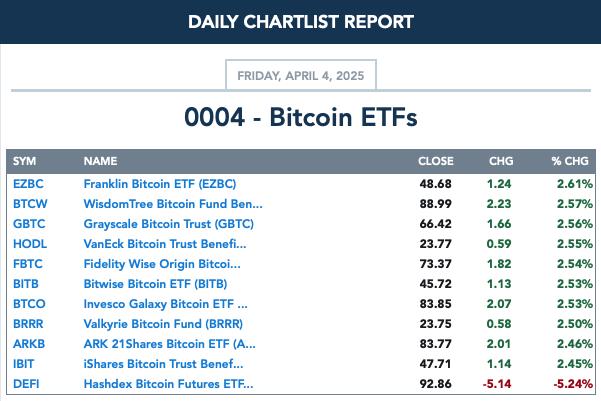Open Grayscale Bitcoin Trust (GBTC) link
The image size is (601, 401).
tap(169, 224)
